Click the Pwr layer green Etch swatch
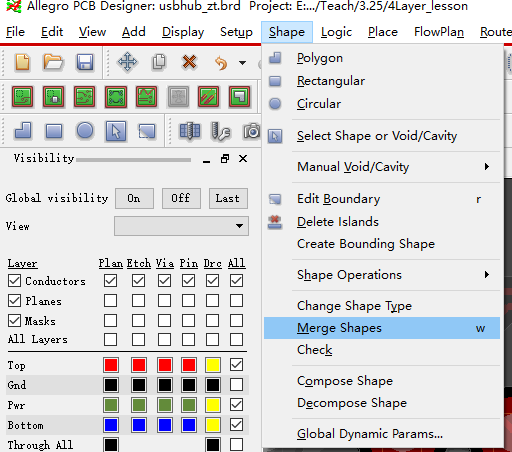 pos(139,405)
